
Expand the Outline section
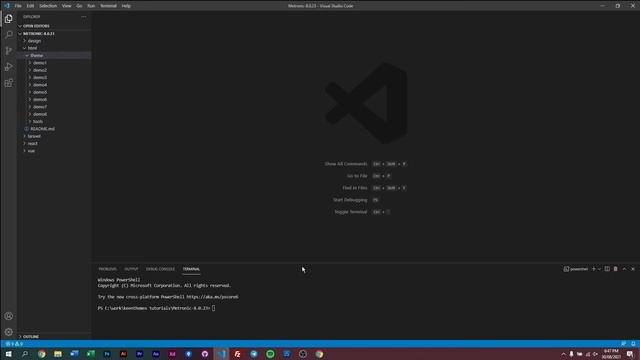tap(54, 336)
